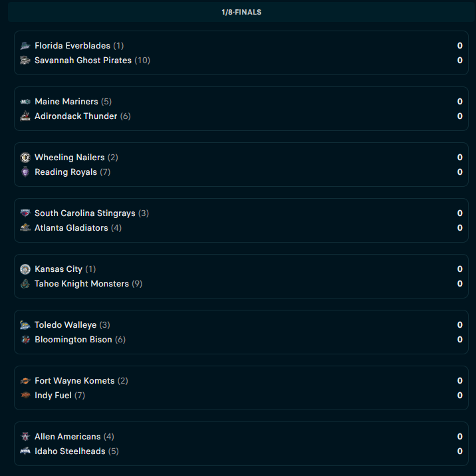
Task: Click the Tahoe Knight Monsters logo
Action: coord(25,284)
